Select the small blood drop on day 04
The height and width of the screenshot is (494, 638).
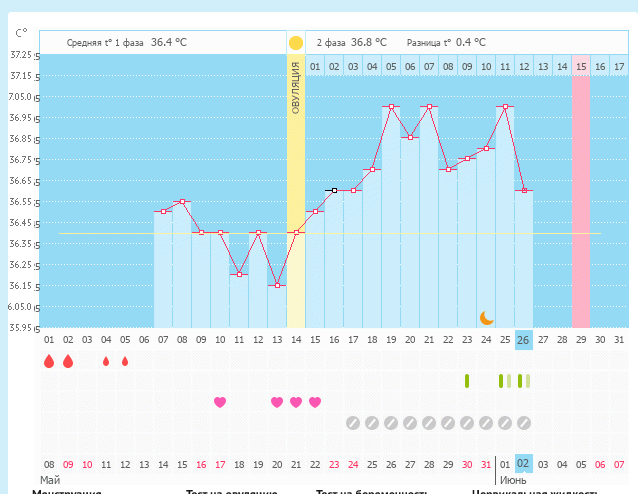pyautogui.click(x=106, y=362)
